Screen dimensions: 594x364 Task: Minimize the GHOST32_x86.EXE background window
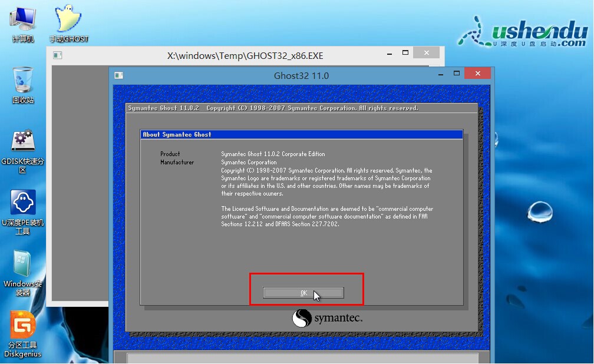390,54
